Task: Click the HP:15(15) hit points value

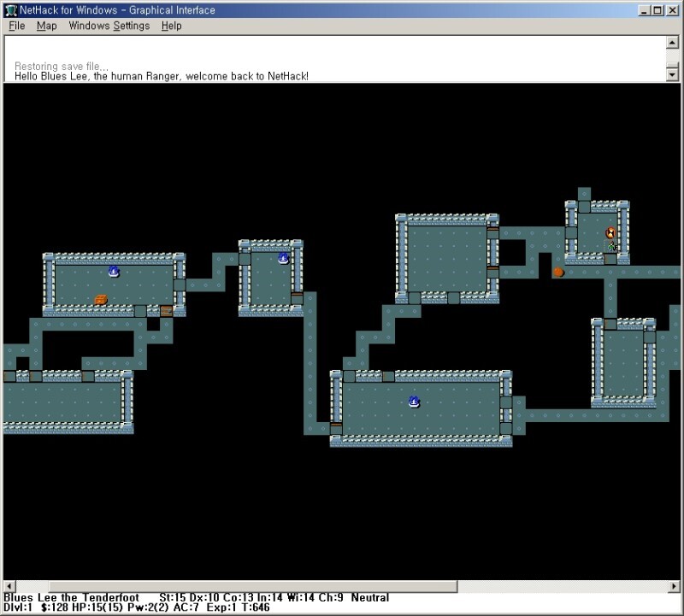Action: [97, 607]
